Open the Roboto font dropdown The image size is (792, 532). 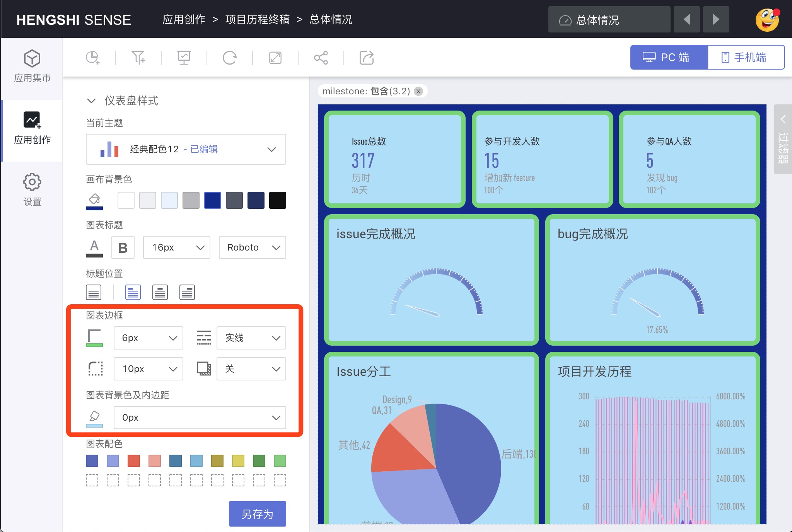[253, 247]
